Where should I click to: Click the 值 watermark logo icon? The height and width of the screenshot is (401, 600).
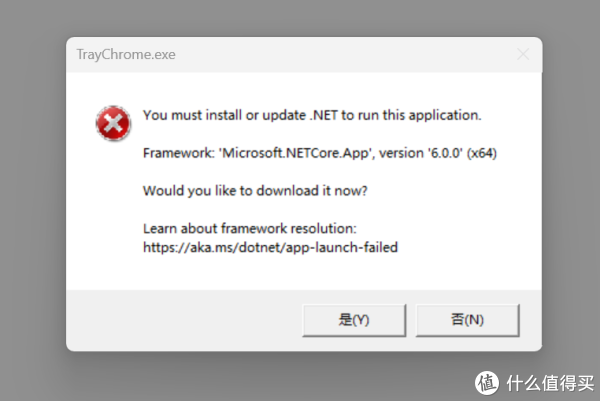click(x=486, y=381)
